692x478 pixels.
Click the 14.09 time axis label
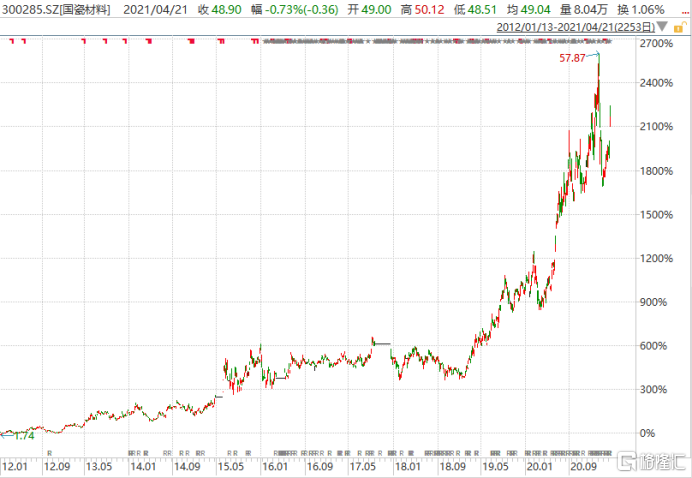(x=187, y=467)
